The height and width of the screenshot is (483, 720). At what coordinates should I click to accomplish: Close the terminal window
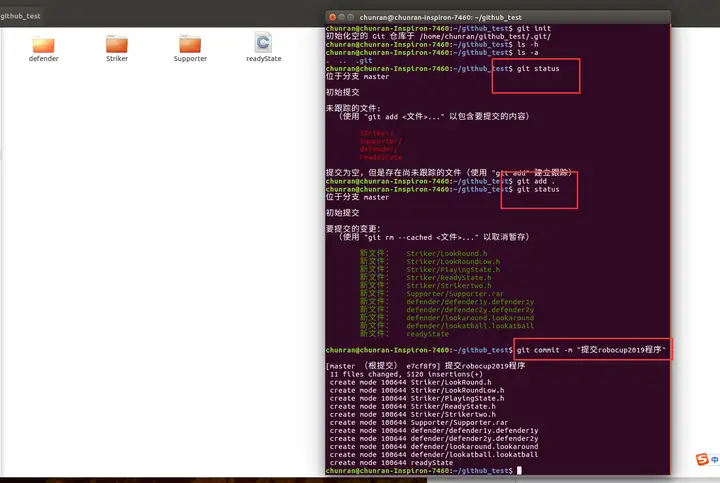coord(332,17)
